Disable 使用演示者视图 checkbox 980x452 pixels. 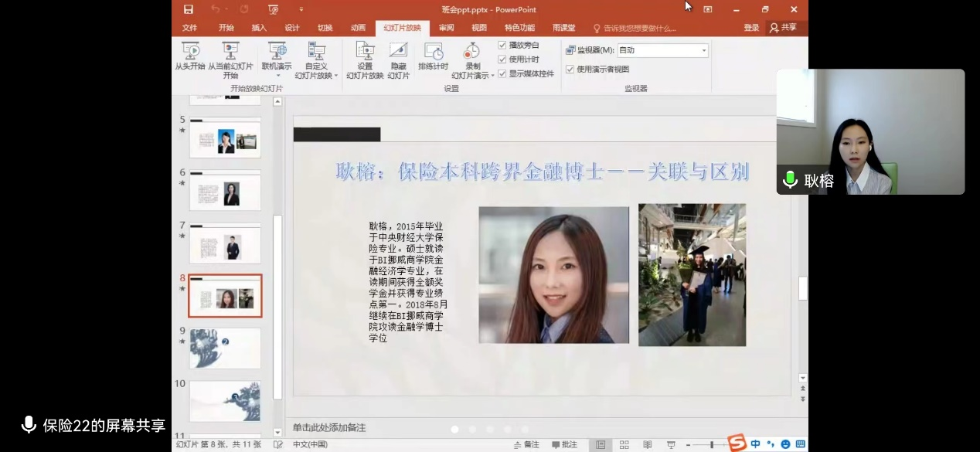[x=570, y=70]
